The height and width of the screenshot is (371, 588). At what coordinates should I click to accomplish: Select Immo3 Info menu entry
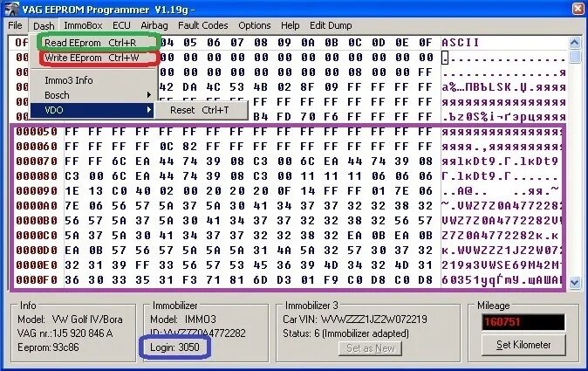[x=92, y=80]
